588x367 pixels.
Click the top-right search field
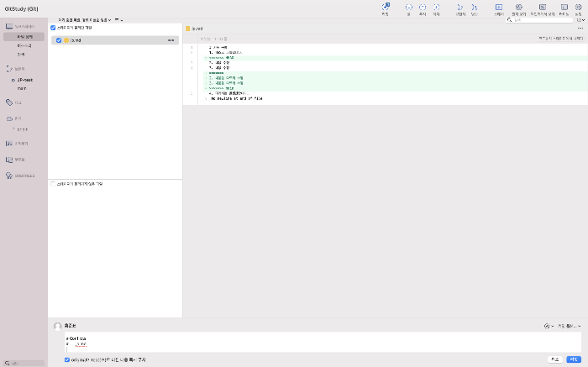tap(539, 20)
